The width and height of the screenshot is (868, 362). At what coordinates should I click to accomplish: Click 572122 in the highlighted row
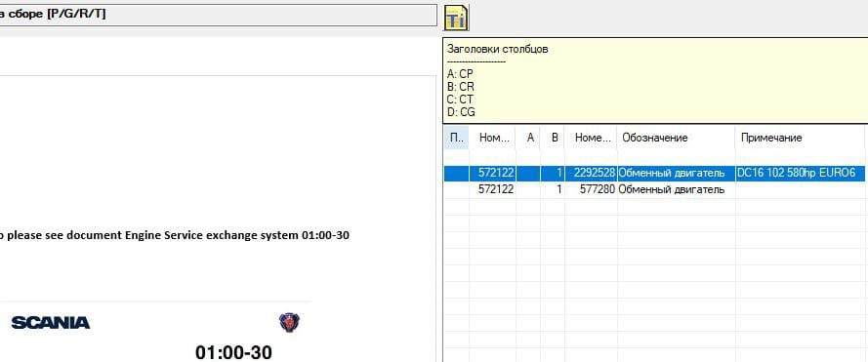(x=493, y=174)
